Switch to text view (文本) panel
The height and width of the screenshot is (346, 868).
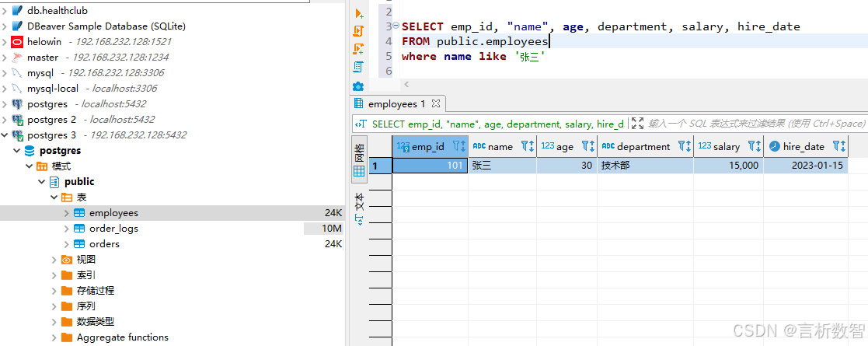[359, 208]
